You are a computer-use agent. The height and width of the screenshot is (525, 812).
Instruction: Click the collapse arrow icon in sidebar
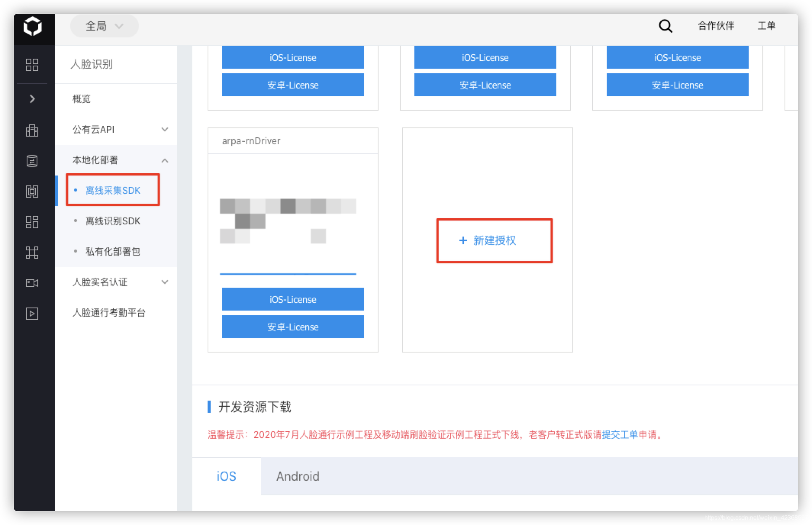pos(32,99)
